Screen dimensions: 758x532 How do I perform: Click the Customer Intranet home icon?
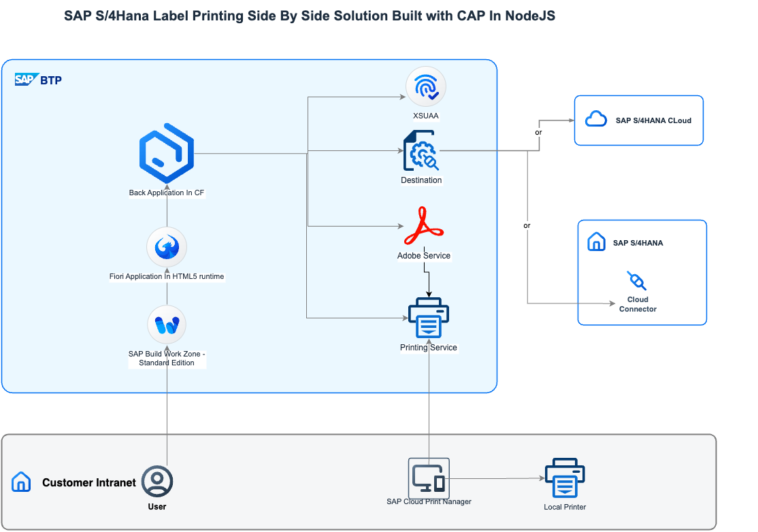(x=21, y=482)
